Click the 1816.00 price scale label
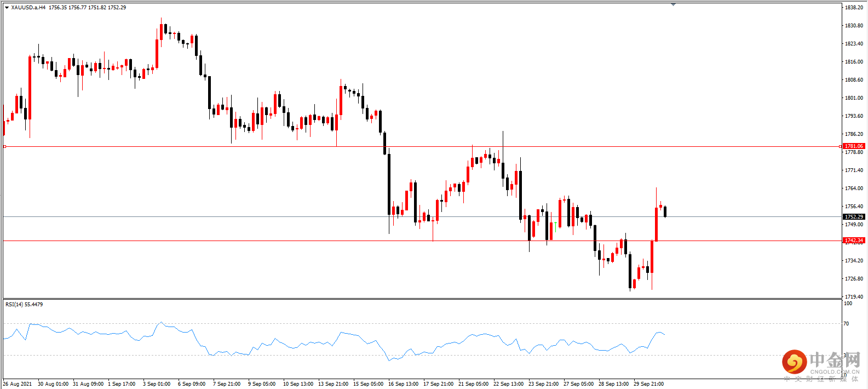This screenshot has width=868, height=389. tap(854, 62)
